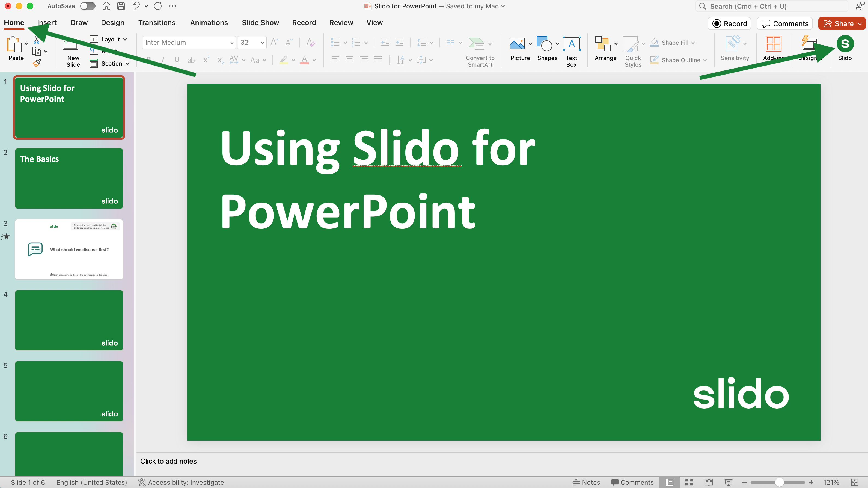Click the Format Painter brush icon
This screenshot has height=488, width=868.
(37, 63)
